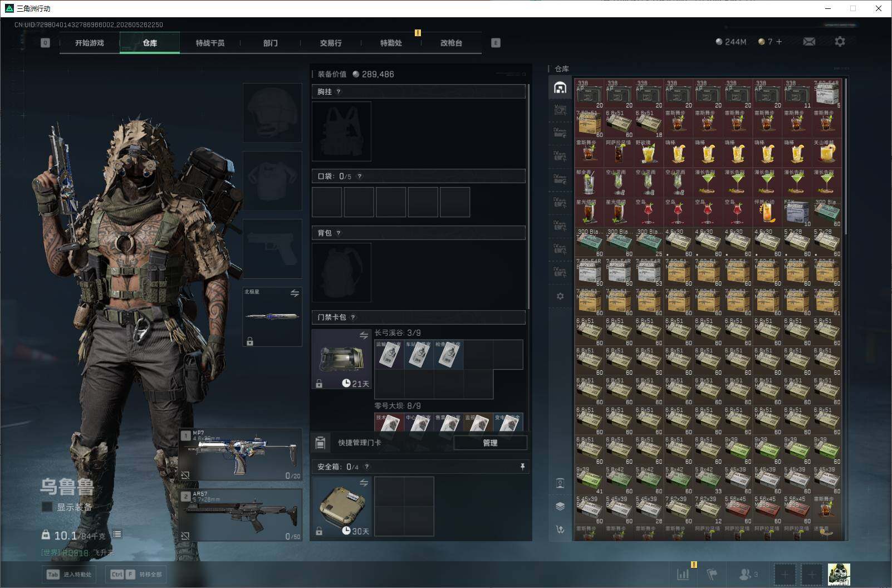The image size is (892, 588).
Task: Select the empty chest rig slot
Action: [x=341, y=131]
